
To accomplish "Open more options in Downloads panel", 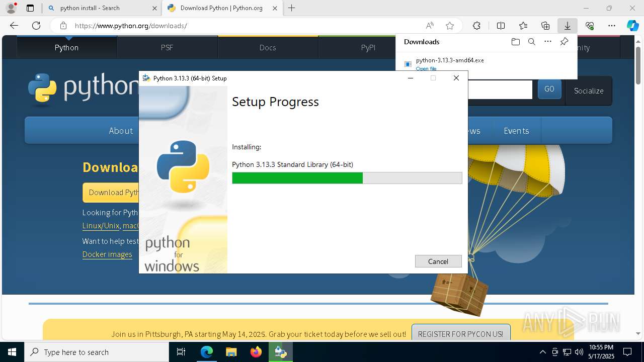I will (x=548, y=42).
